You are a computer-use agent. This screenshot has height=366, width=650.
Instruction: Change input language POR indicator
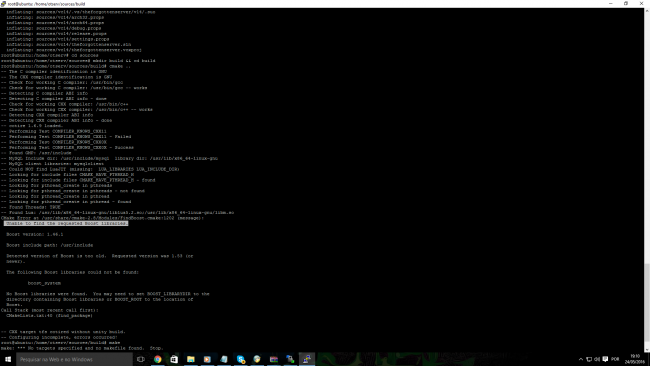(x=615, y=359)
